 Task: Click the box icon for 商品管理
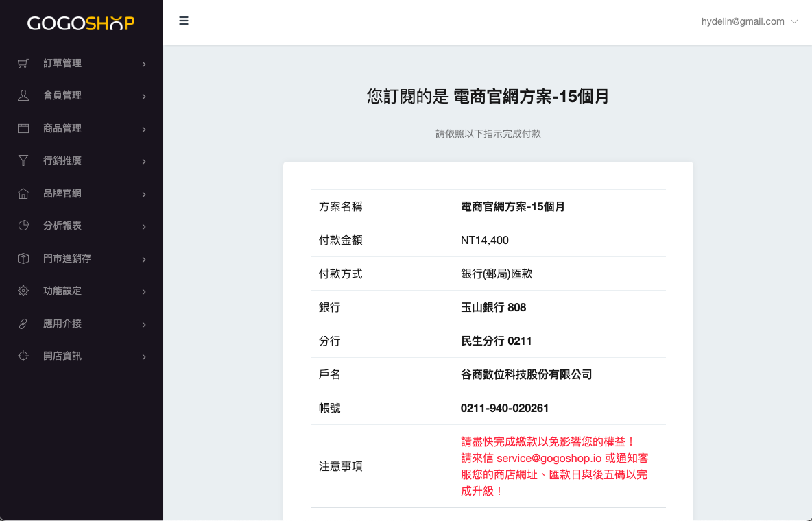[x=23, y=128]
